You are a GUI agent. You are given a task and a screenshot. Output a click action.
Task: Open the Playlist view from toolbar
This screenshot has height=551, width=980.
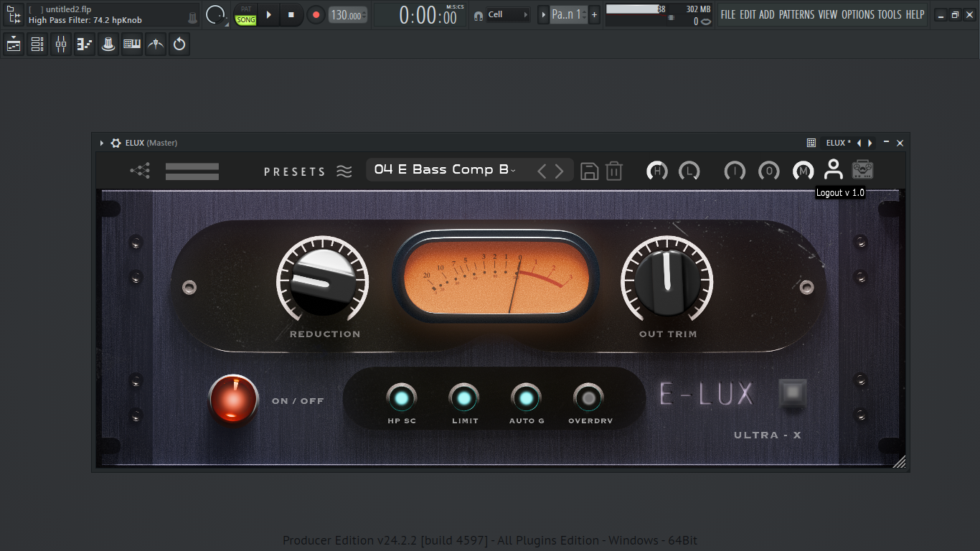point(14,44)
